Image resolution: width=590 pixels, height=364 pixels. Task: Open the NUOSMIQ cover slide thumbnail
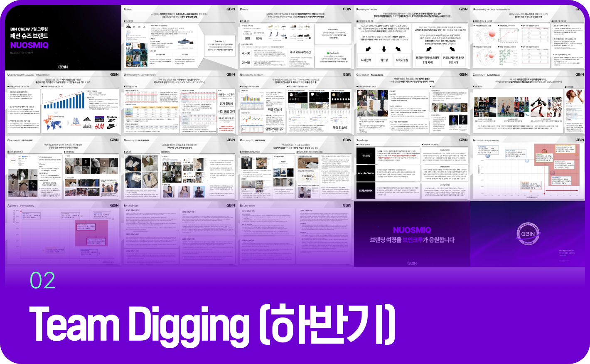pos(63,37)
